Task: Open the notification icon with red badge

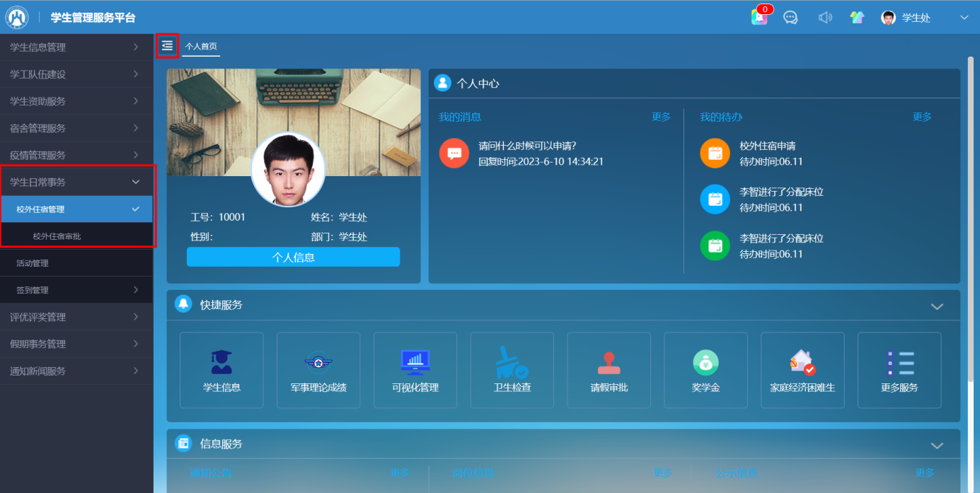Action: coord(759,18)
